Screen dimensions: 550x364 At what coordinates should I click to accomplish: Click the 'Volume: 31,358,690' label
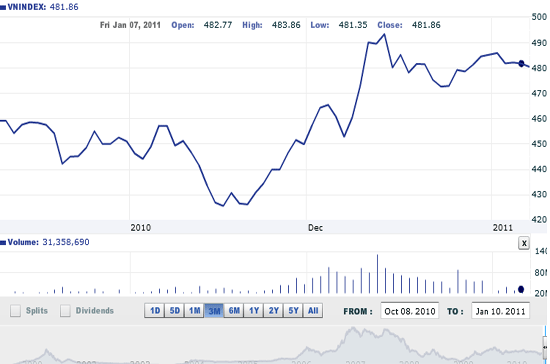coord(48,242)
